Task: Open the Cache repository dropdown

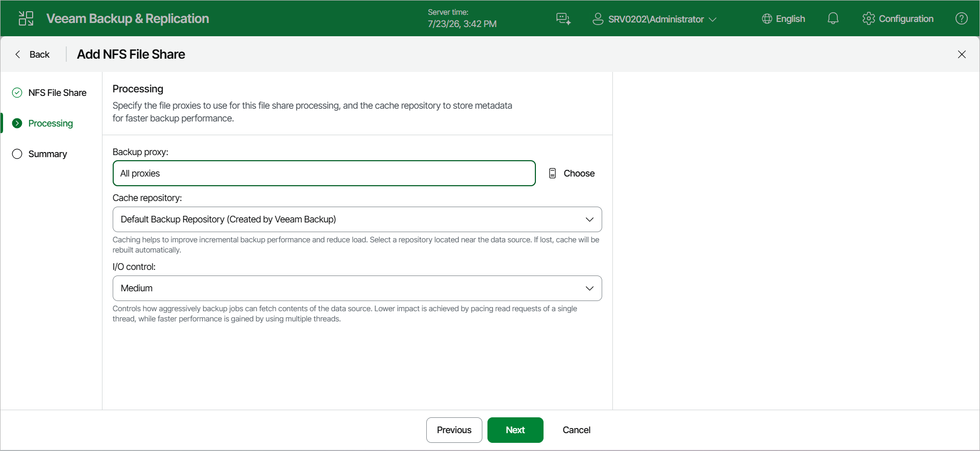Action: coord(357,219)
